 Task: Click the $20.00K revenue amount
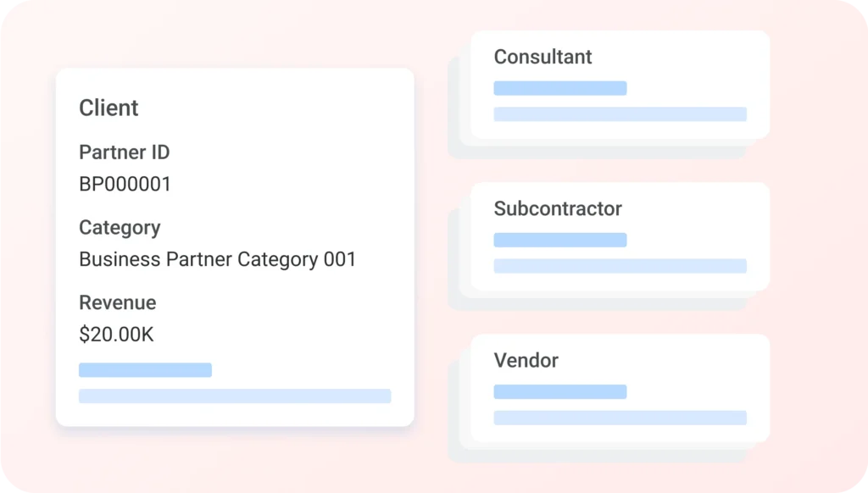116,335
